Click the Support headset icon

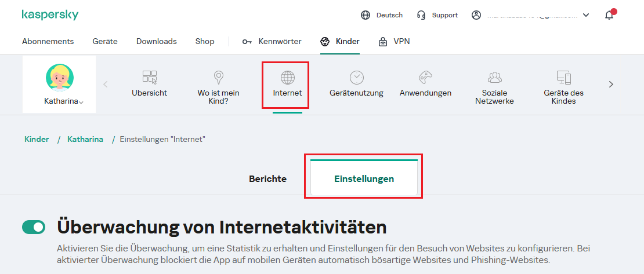pos(421,15)
